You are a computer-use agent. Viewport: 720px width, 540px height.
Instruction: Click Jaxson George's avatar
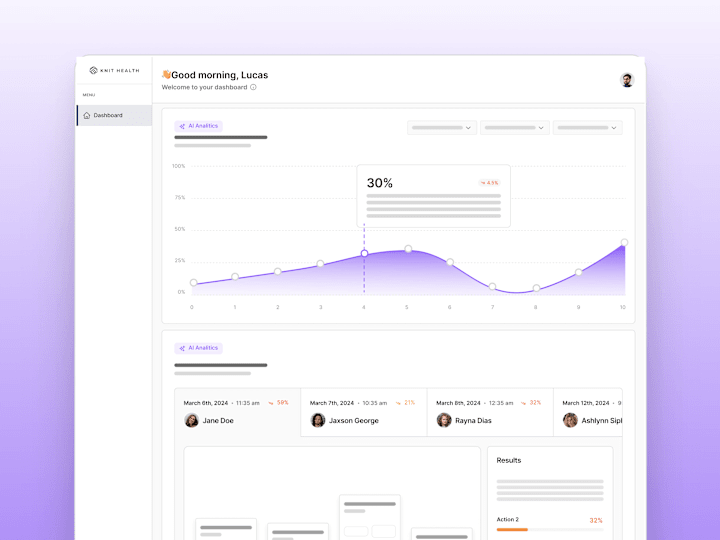click(x=318, y=420)
